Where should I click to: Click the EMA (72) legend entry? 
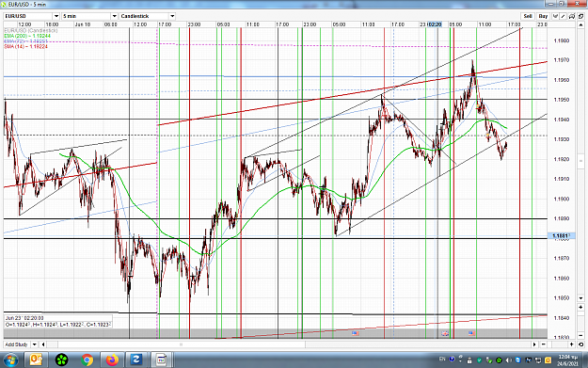pos(25,40)
